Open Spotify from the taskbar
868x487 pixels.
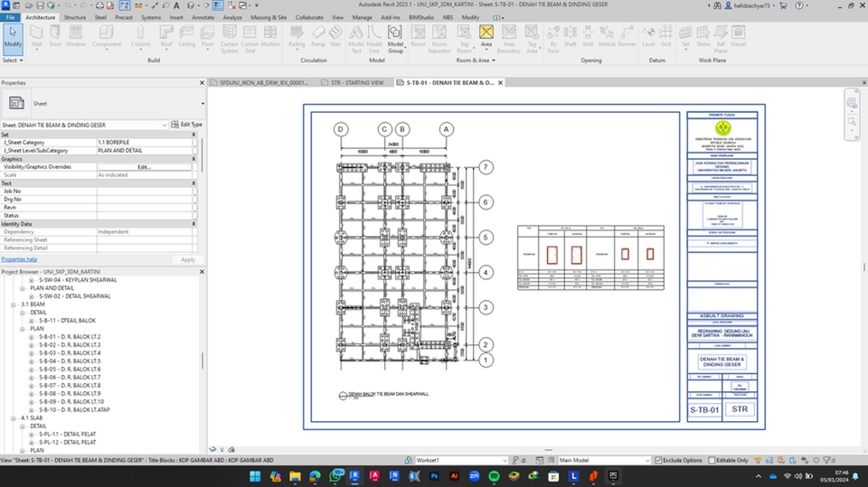(x=494, y=476)
